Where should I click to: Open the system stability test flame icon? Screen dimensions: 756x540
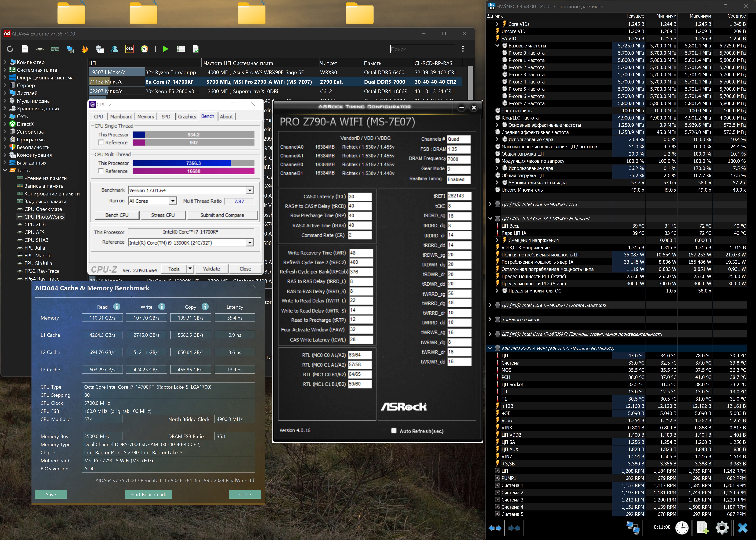85,49
